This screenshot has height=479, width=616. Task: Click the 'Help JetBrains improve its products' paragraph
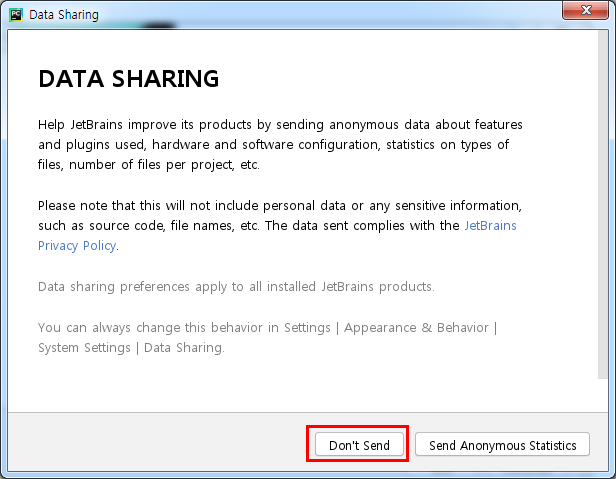point(280,145)
